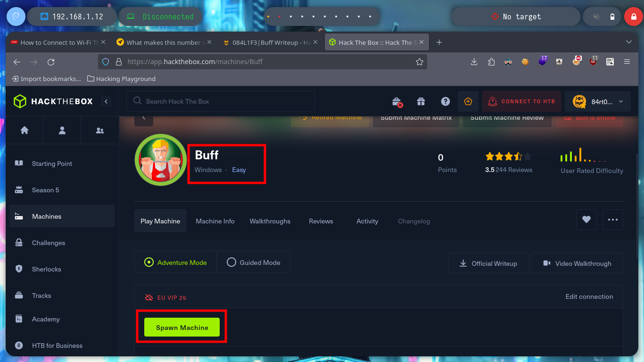644x362 pixels.
Task: Close the How to Connect to Wi-Fi tab
Action: (x=104, y=42)
